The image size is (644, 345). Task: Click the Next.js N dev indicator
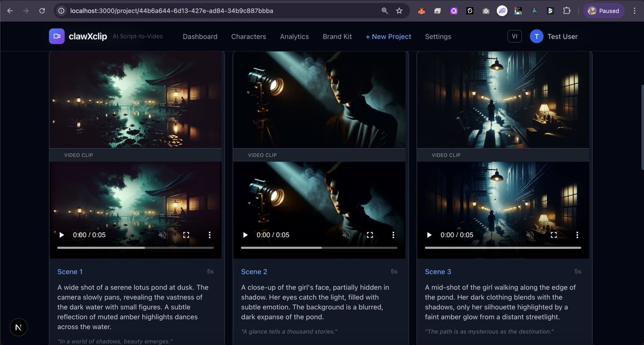point(19,327)
